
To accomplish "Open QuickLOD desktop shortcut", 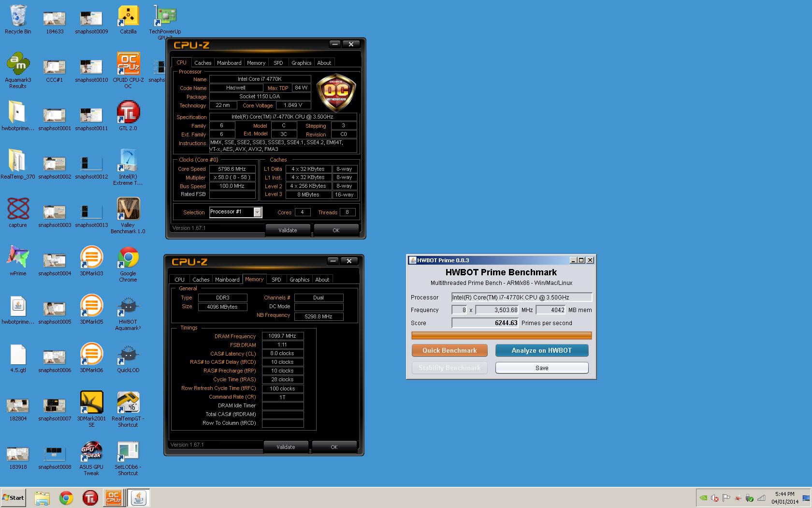I will (x=128, y=358).
